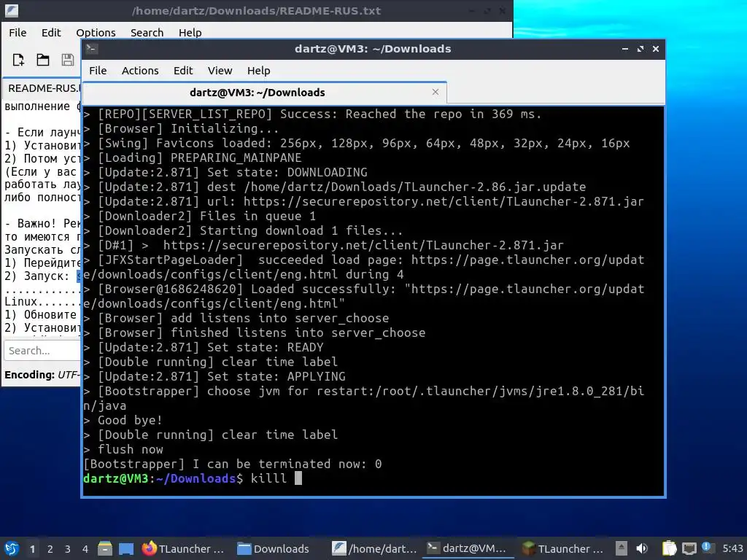This screenshot has height=560, width=747.
Task: Click the terminal window title icon
Action: tap(92, 49)
